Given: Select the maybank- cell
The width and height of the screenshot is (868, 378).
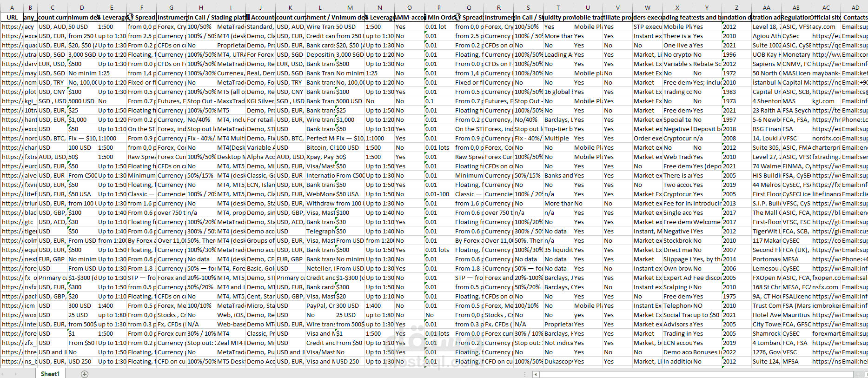Looking at the screenshot, I should (826, 73).
